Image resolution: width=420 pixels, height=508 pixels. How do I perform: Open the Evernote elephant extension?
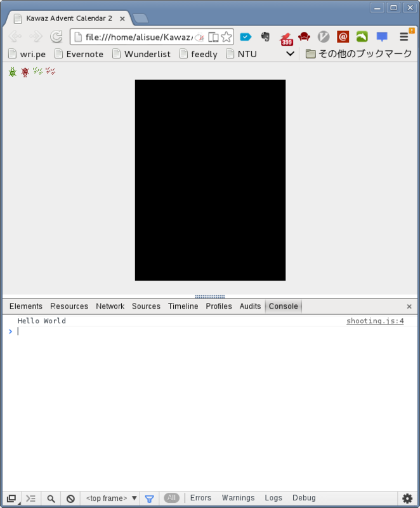point(265,37)
